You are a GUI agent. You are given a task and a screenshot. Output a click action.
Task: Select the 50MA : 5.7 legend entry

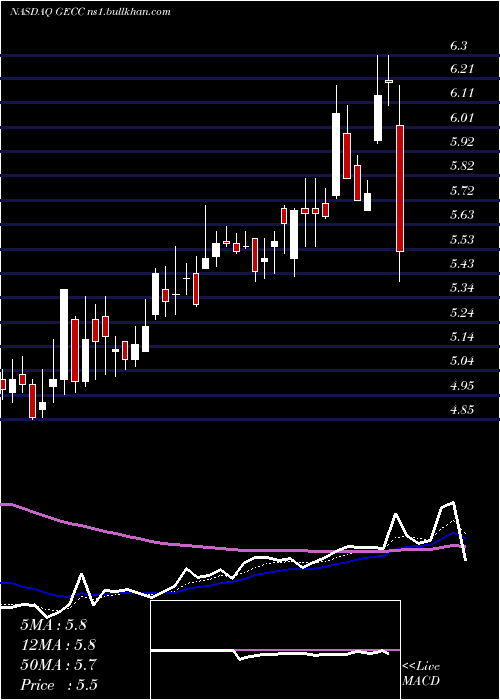pyautogui.click(x=58, y=665)
